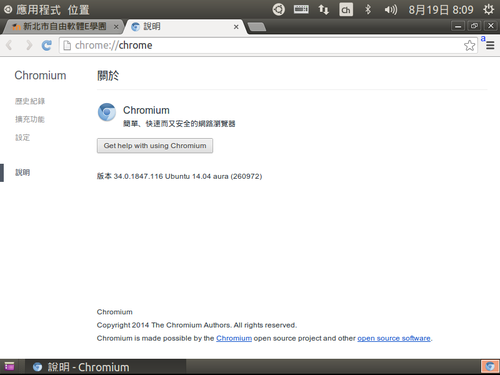Click the 說明 - Chromium taskbar entry
This screenshot has width=500, height=375.
pos(106,367)
